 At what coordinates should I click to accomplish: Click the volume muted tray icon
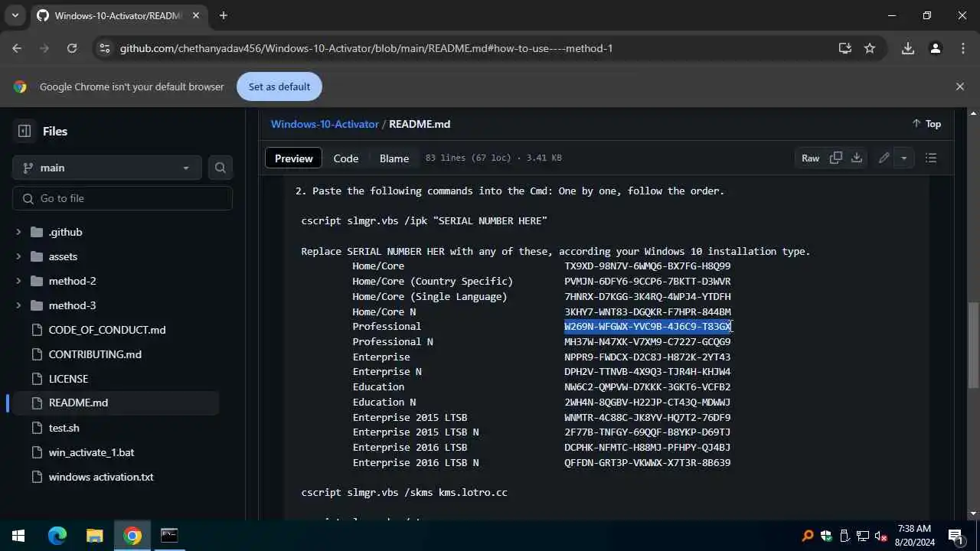click(x=880, y=536)
